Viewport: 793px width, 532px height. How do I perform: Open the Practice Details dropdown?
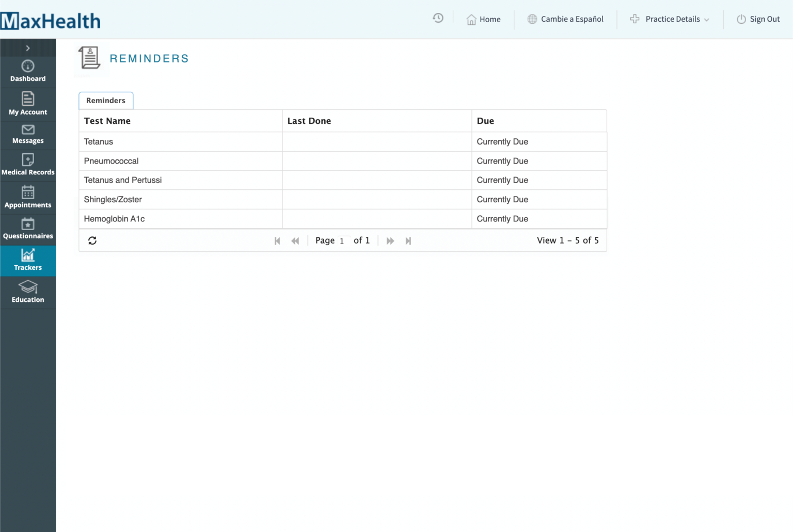click(x=669, y=19)
